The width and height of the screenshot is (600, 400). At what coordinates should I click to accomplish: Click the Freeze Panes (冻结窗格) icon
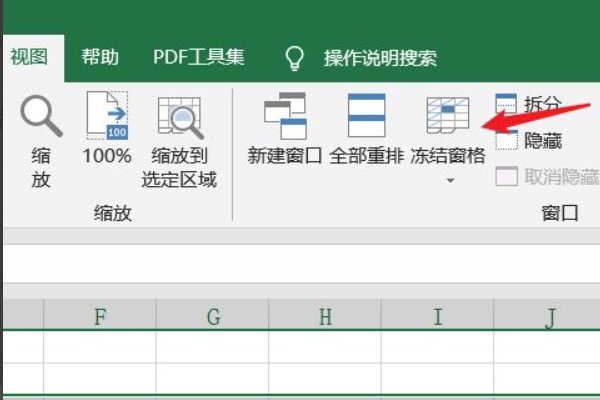pyautogui.click(x=448, y=115)
